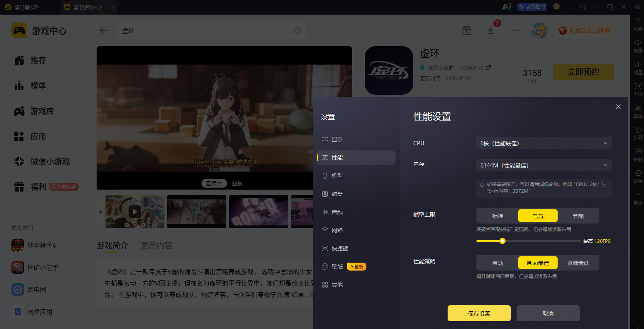This screenshot has height=329, width=644.
Task: Click the 立即预约 reserve button
Action: pyautogui.click(x=583, y=72)
